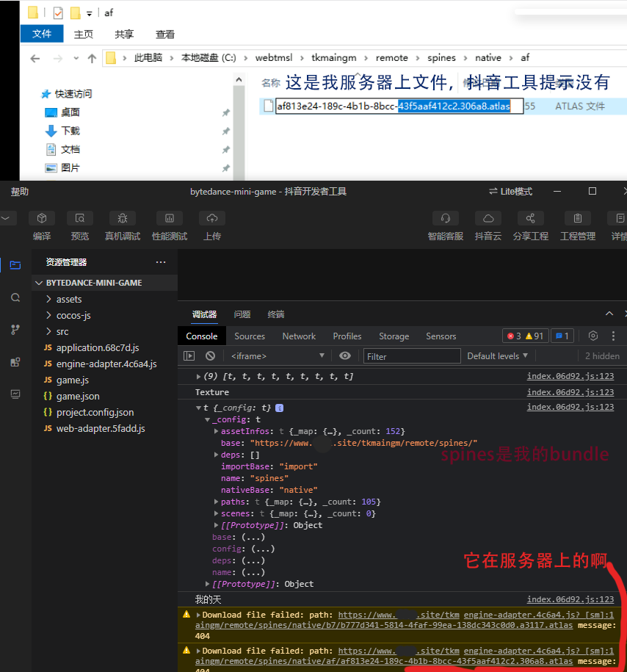Open 文件 tab in File Explorer

(42, 34)
